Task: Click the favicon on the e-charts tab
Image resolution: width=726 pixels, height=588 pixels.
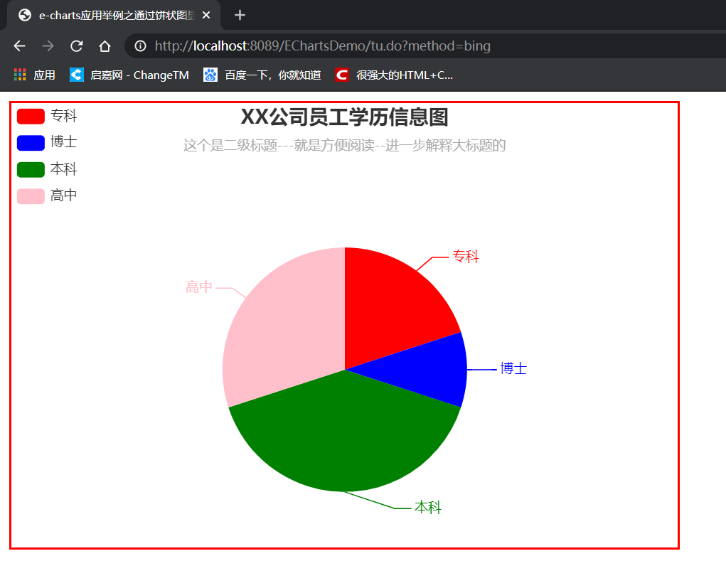Action: pos(25,14)
